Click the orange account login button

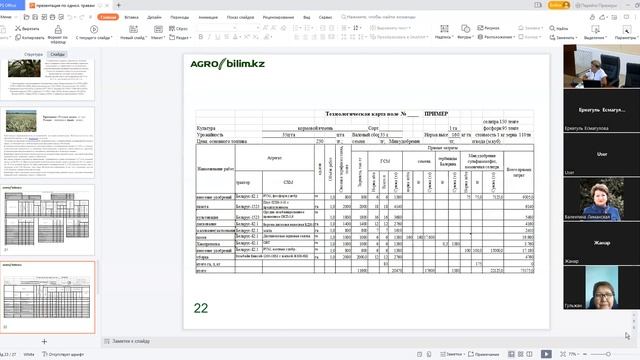pos(559,5)
